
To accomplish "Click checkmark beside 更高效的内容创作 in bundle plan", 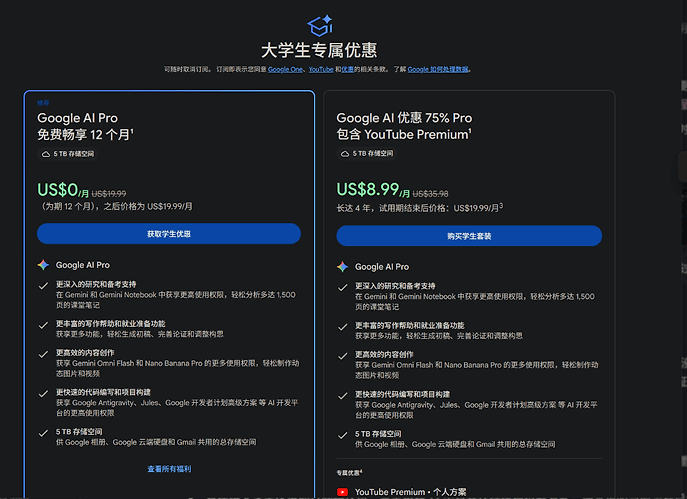I will (x=343, y=356).
